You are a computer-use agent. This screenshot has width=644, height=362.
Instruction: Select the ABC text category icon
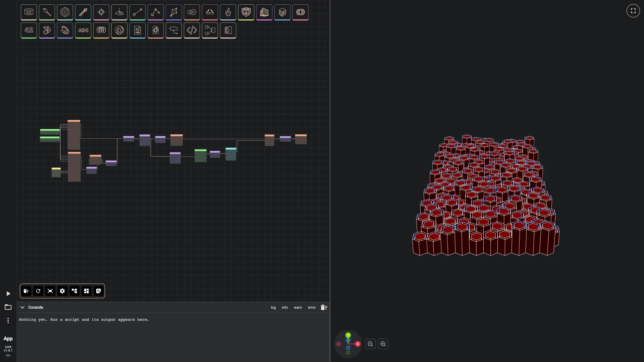pyautogui.click(x=83, y=31)
